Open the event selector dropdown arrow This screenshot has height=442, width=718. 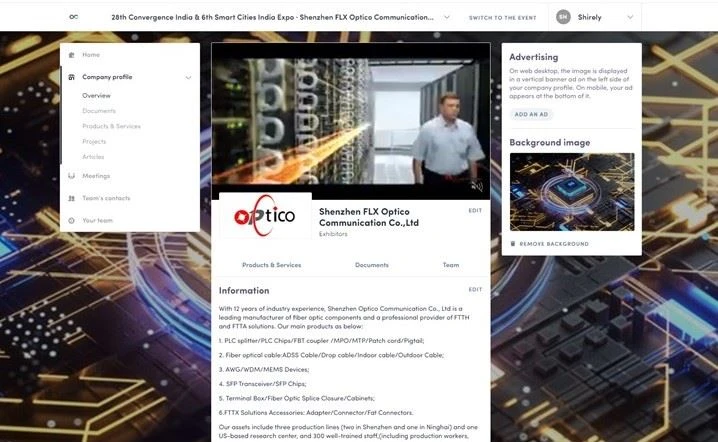point(446,17)
